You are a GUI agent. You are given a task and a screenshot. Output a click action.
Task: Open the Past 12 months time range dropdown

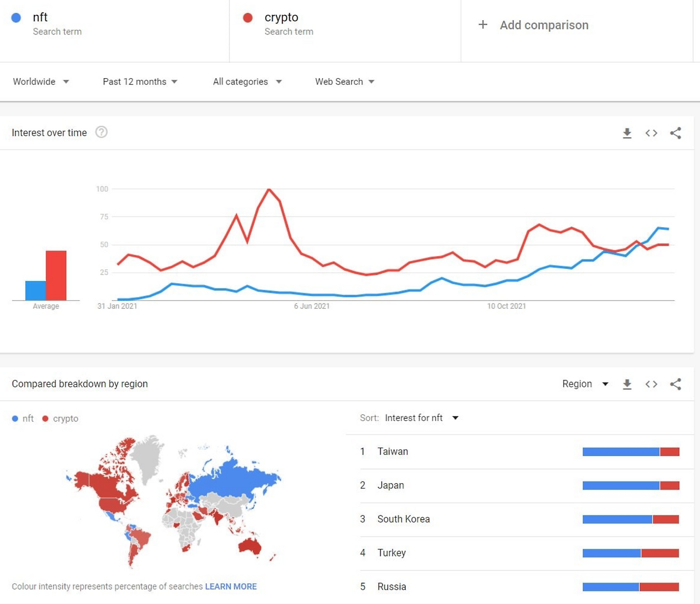140,81
